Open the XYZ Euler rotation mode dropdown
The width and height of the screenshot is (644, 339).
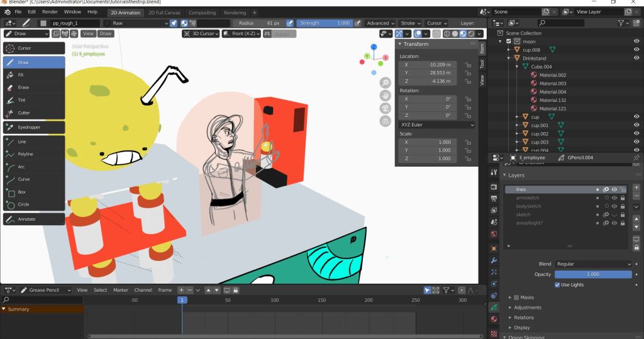tap(436, 125)
